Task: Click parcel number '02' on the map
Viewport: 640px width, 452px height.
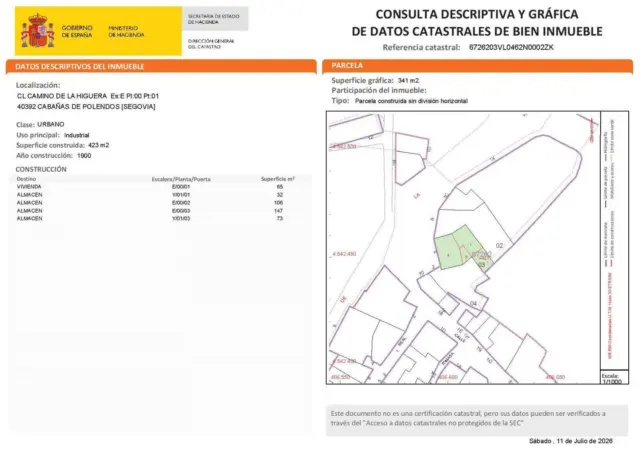Action: (x=499, y=245)
